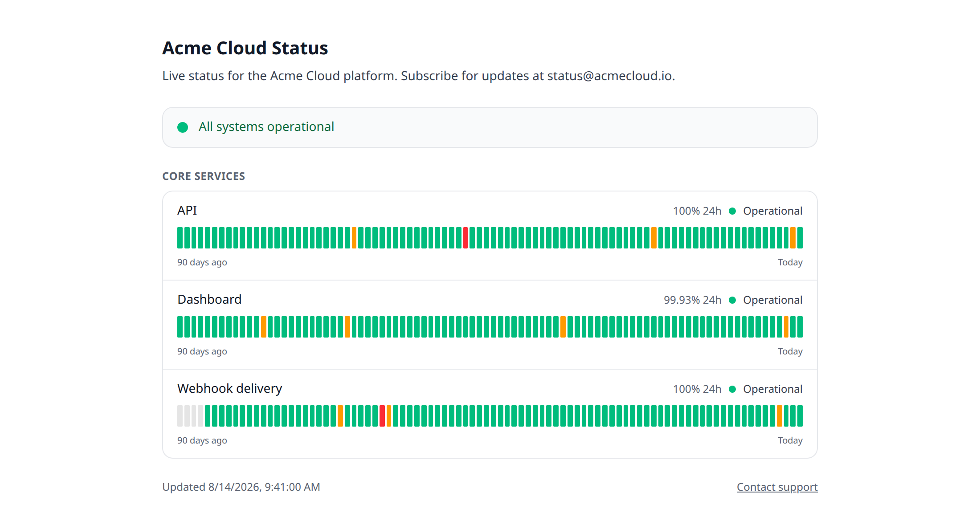Image resolution: width=980 pixels, height=521 pixels.
Task: Click the Webhook delivery row's green status dot
Action: coord(732,389)
